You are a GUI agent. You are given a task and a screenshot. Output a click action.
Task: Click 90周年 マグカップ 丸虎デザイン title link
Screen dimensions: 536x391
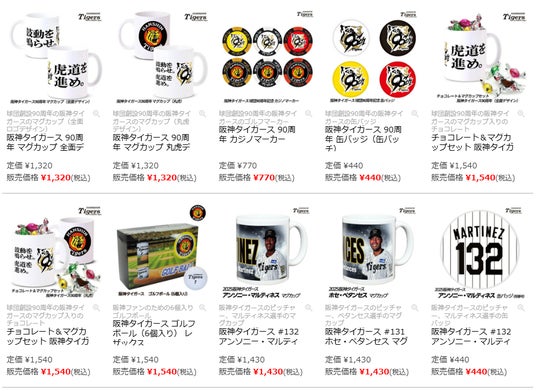(x=151, y=143)
